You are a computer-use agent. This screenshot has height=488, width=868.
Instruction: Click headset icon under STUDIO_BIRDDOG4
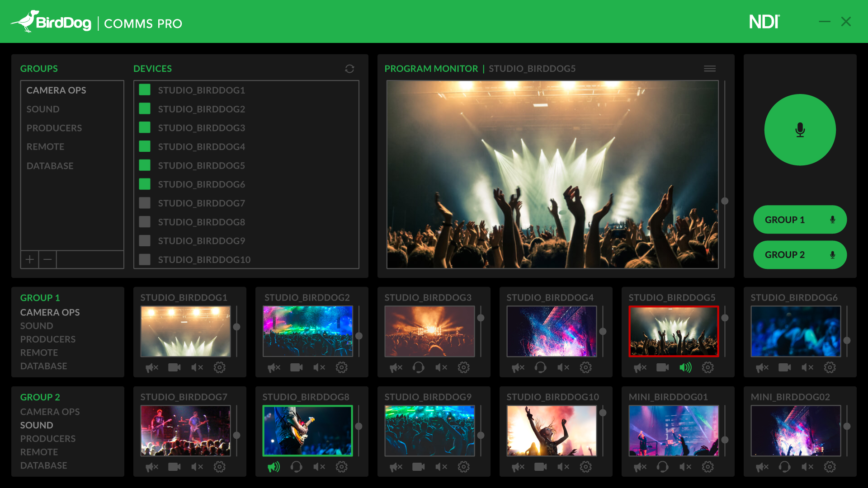[540, 367]
